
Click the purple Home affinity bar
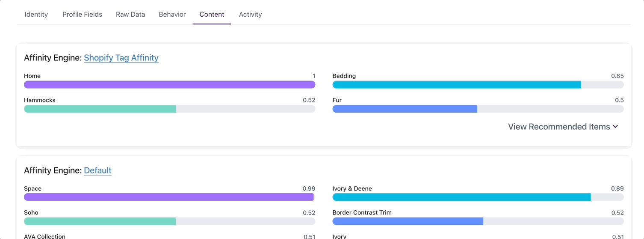coord(169,85)
